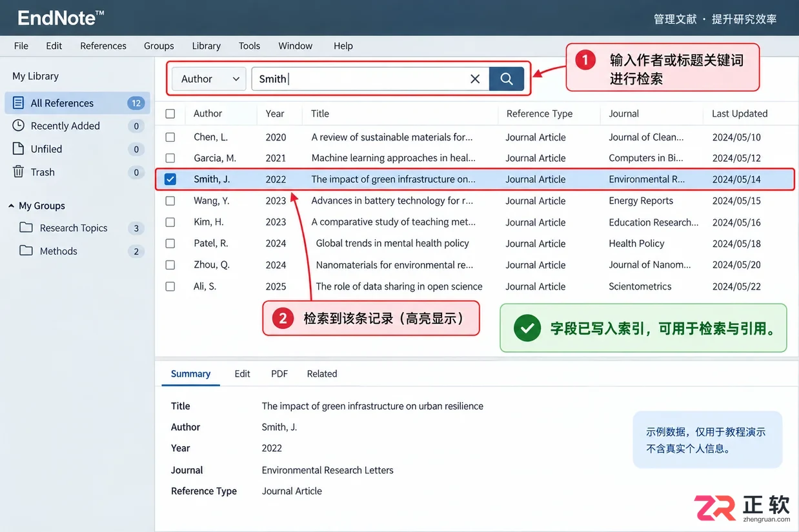Sort by the Last Updated column header
The image size is (799, 532).
[740, 113]
